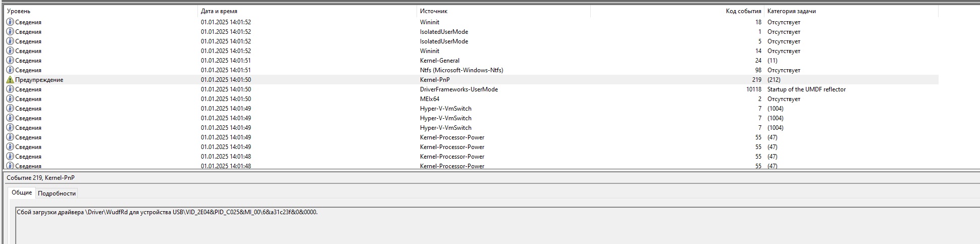Click the info icon of the DriverFrameworks-UserMode row
This screenshot has width=980, height=244.
(10, 89)
